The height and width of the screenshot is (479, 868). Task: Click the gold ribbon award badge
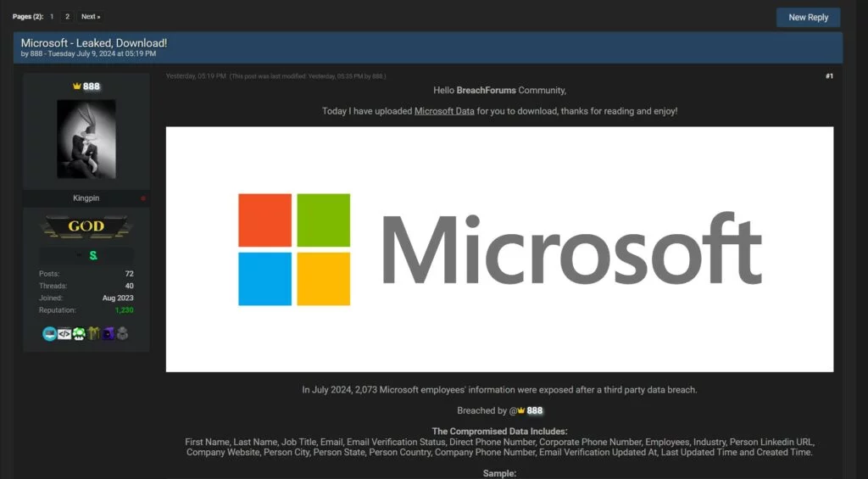pos(93,334)
